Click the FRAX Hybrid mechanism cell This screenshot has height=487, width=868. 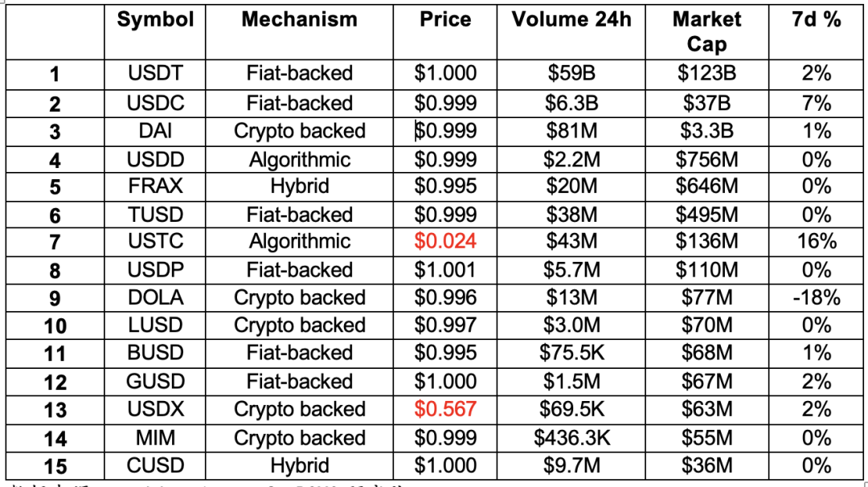click(300, 187)
